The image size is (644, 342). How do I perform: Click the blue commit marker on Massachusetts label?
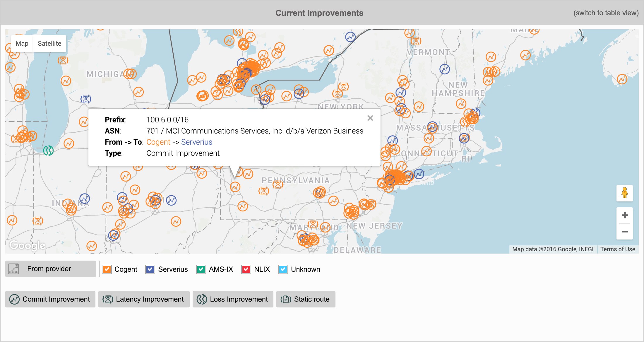432,127
